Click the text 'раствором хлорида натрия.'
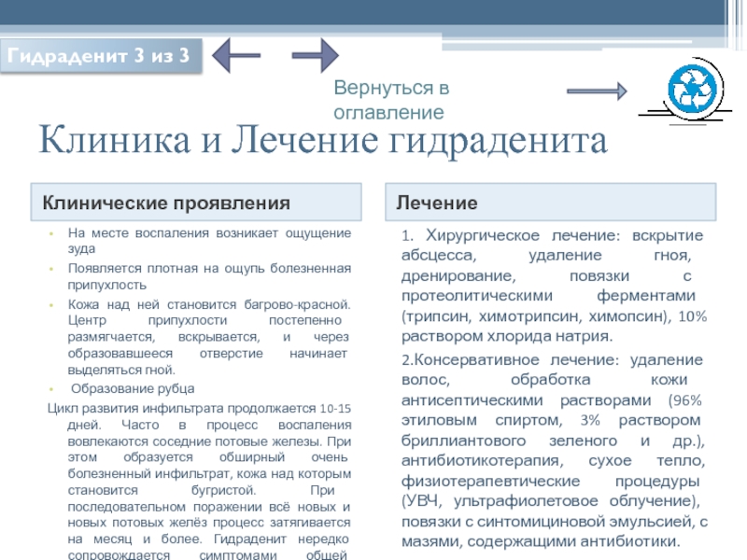 (x=507, y=336)
